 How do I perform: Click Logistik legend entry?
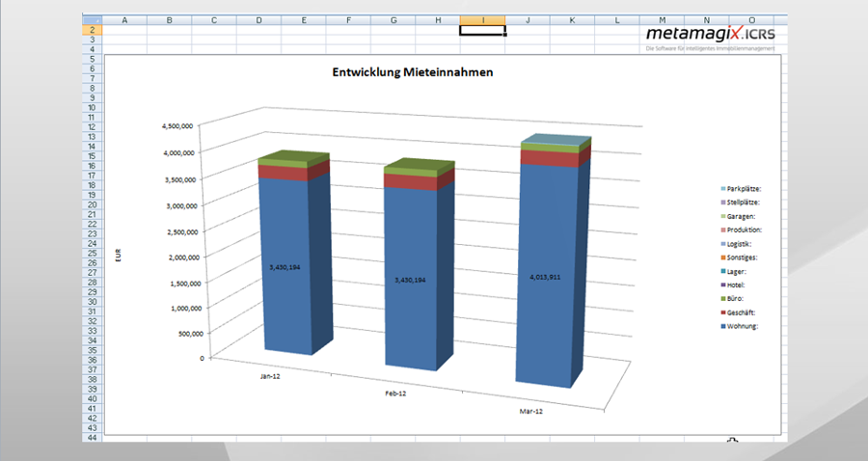click(x=736, y=243)
